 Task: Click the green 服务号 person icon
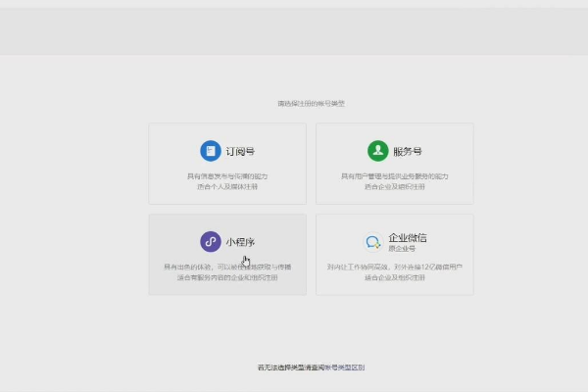pos(377,151)
